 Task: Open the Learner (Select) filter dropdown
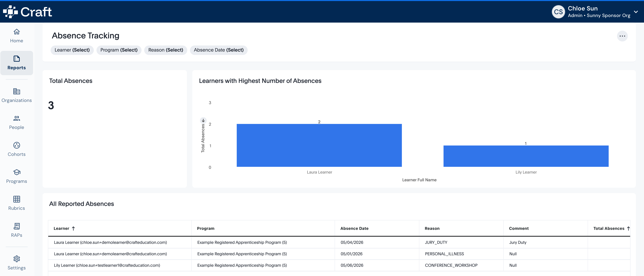pyautogui.click(x=72, y=50)
